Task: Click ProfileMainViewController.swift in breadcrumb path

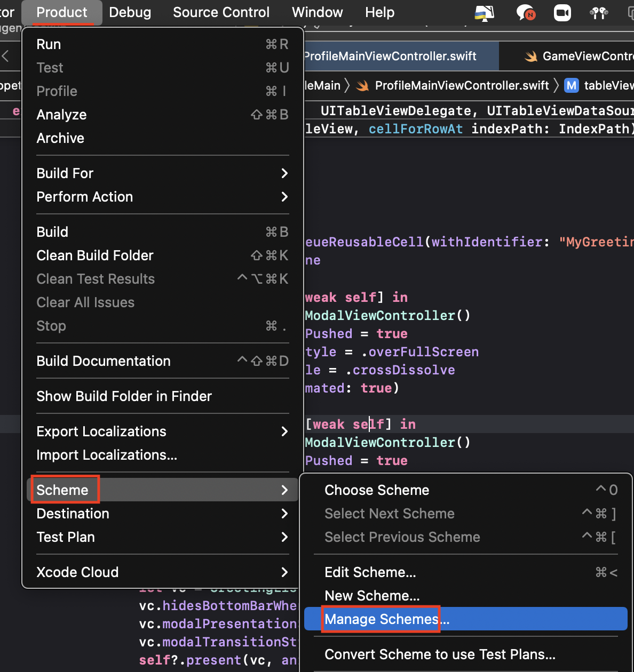Action: pyautogui.click(x=462, y=85)
